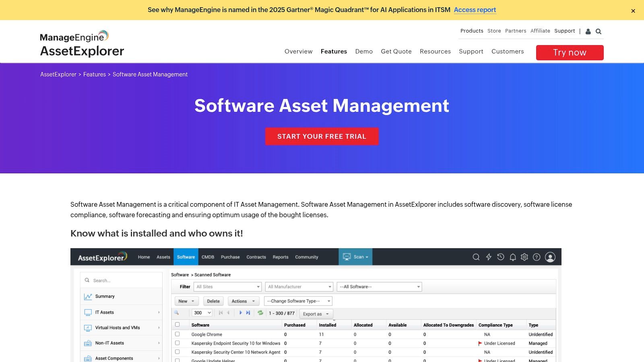Toggle the select-all checkbox in the table header
Screen dimensions: 644x362
(178, 324)
